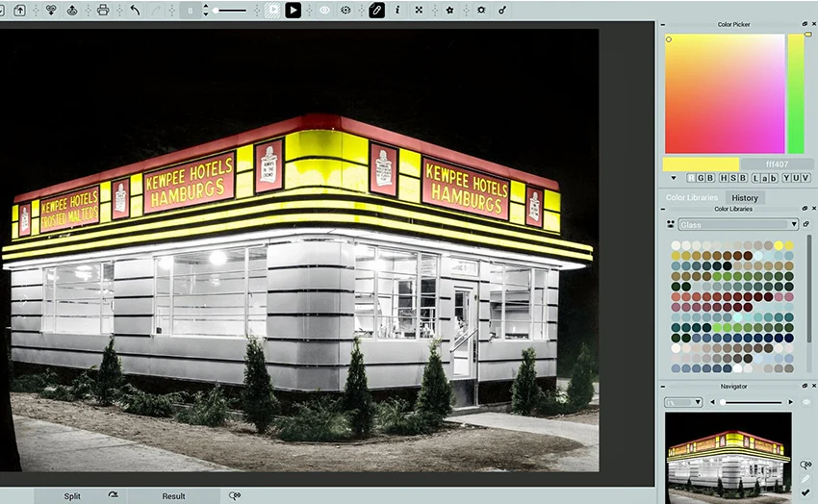
Task: Switch color model to YUV
Action: (x=796, y=178)
